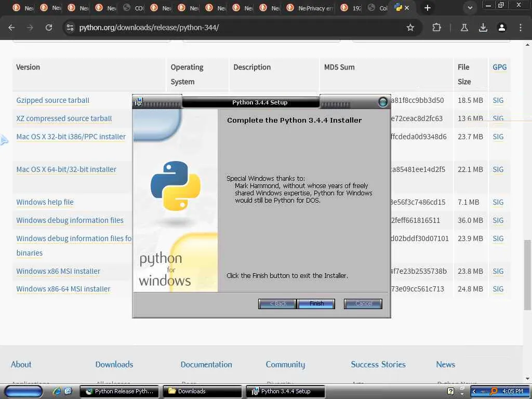This screenshot has height=399, width=532.
Task: Click the page scrollbar thumb
Action: [527, 275]
